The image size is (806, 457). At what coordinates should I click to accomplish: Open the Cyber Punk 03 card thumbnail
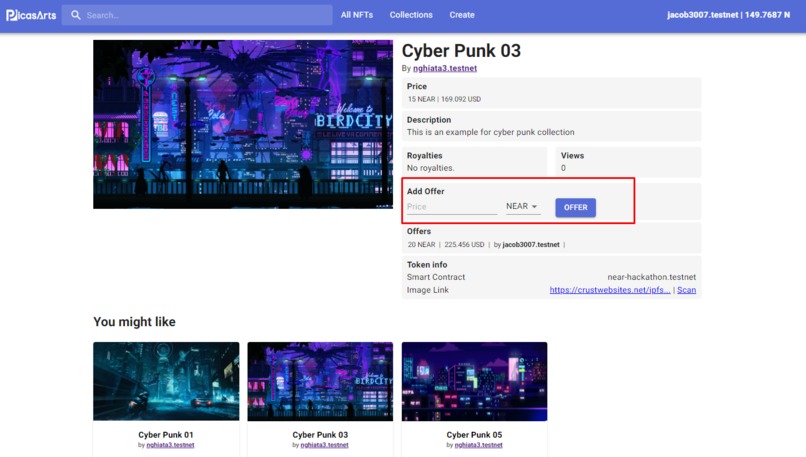320,381
